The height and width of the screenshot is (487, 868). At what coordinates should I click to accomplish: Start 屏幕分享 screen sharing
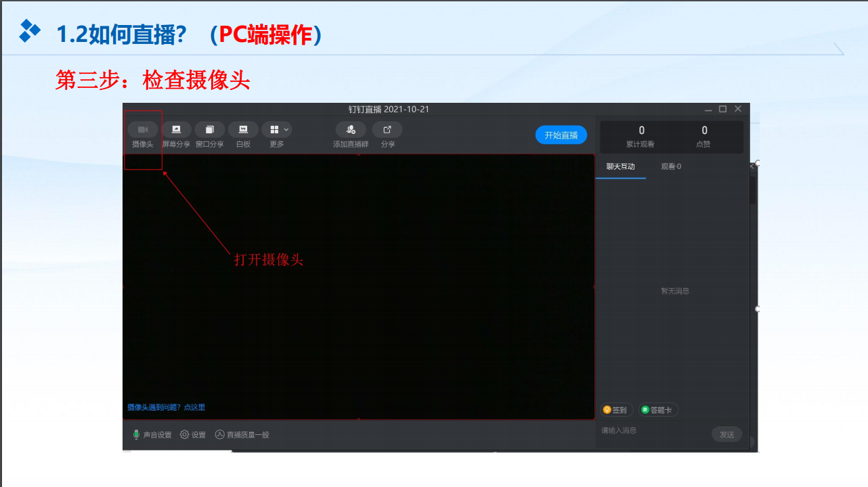click(176, 130)
